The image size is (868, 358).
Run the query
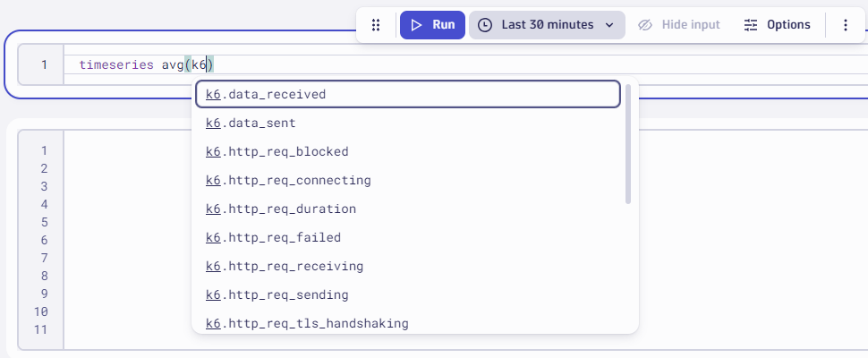click(432, 25)
